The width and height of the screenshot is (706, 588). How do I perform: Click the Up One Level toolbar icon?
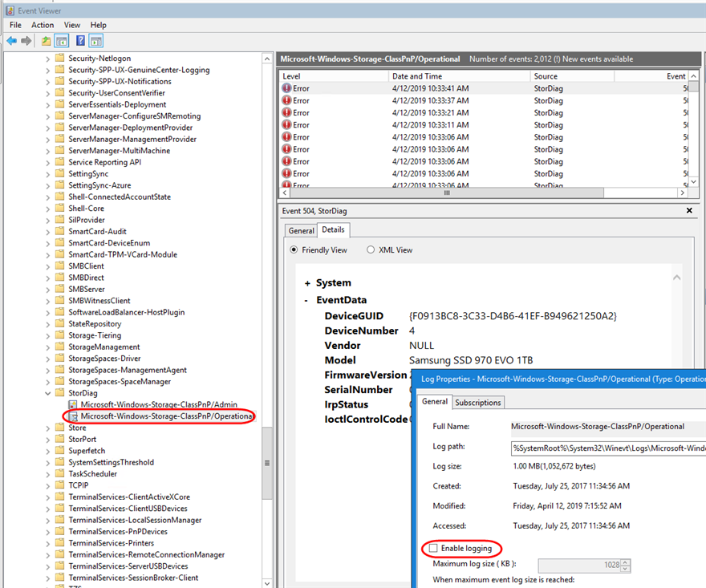coord(46,41)
